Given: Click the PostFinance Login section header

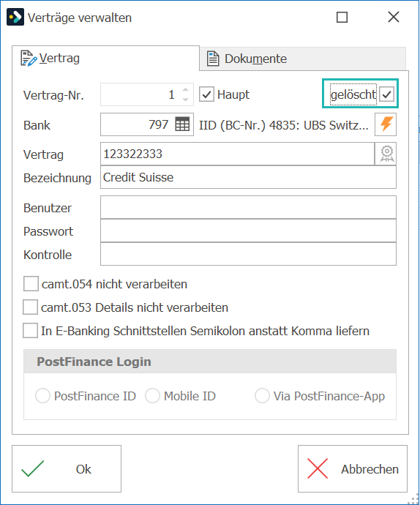Looking at the screenshot, I should tap(210, 362).
